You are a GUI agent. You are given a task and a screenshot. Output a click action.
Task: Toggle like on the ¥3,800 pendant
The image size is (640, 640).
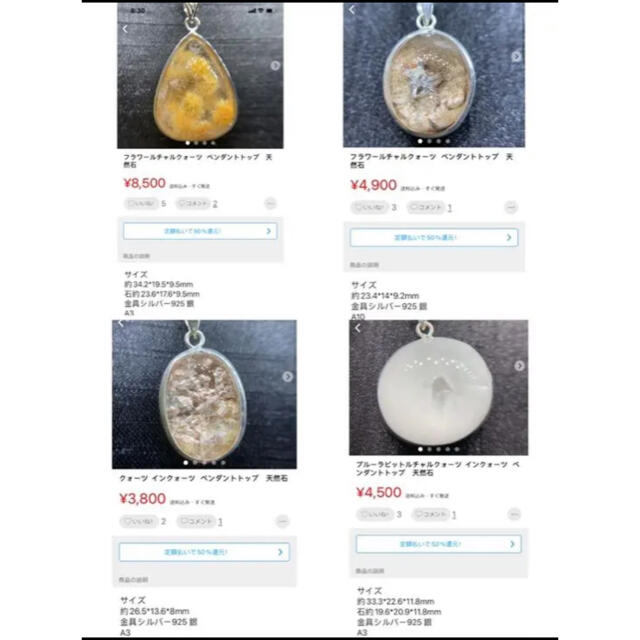point(138,521)
